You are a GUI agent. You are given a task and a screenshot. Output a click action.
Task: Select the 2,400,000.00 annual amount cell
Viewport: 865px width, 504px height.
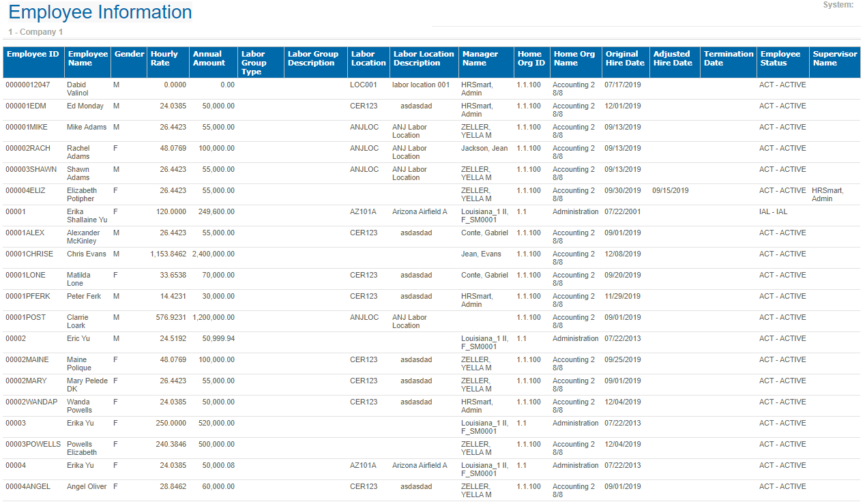(x=213, y=254)
